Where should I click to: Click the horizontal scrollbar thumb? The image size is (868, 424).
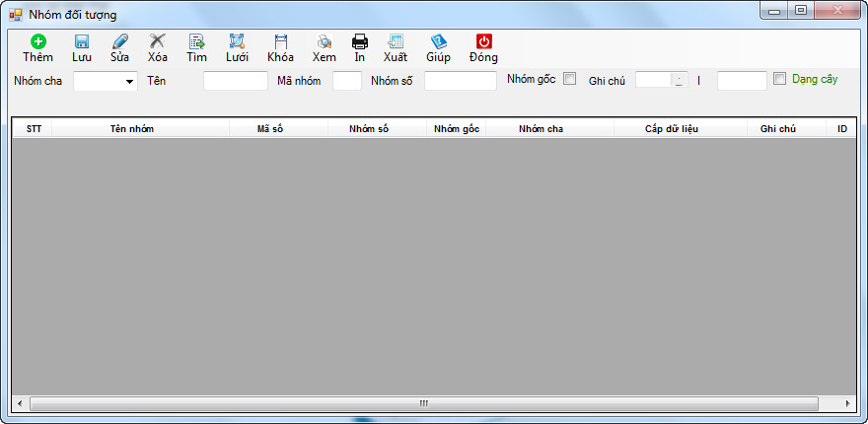[423, 403]
